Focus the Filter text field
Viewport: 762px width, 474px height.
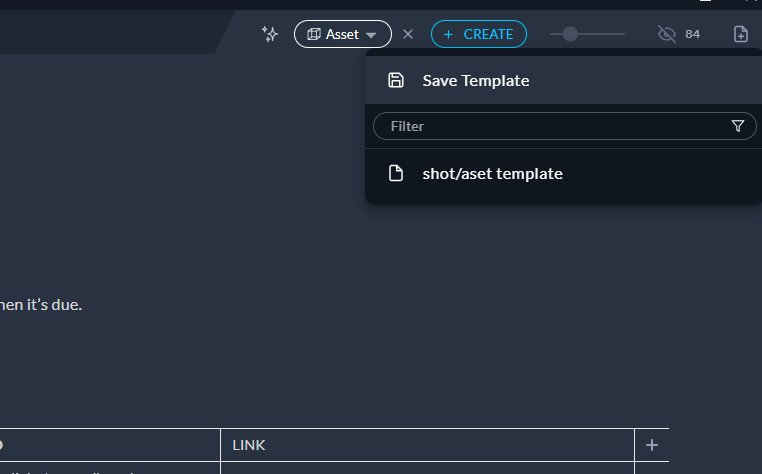tap(550, 126)
